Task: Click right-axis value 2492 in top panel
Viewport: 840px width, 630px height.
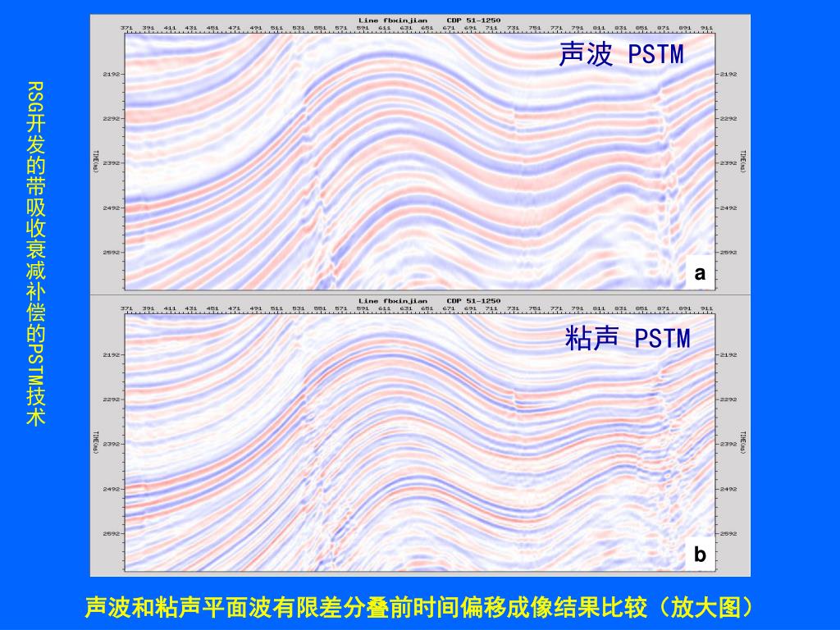Action: click(x=728, y=208)
